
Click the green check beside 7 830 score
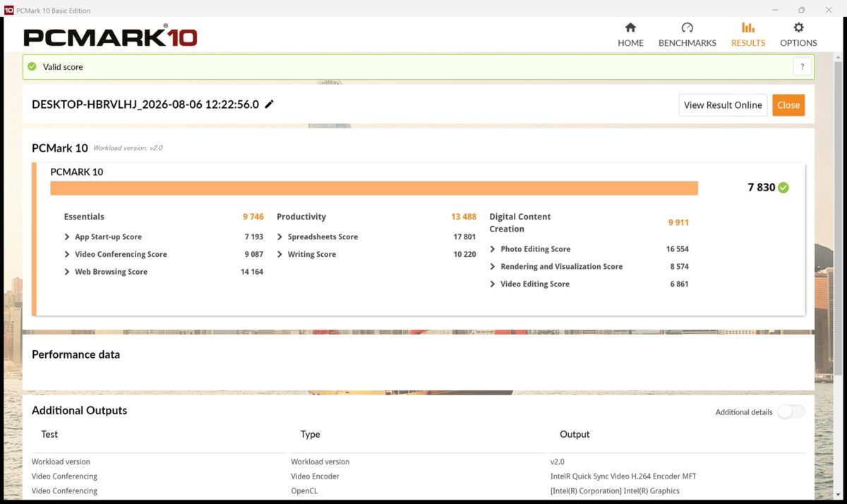[x=783, y=188]
